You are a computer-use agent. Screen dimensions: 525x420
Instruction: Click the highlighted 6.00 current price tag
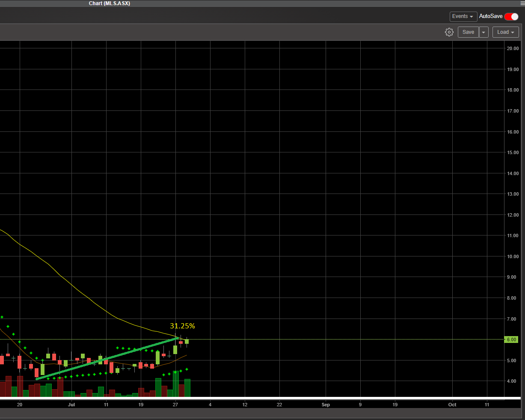click(512, 340)
